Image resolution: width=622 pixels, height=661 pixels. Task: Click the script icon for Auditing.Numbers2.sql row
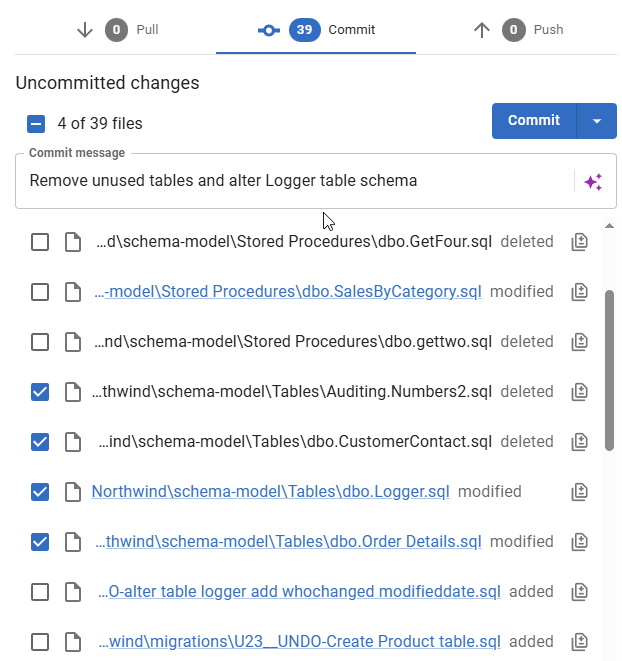(x=579, y=392)
